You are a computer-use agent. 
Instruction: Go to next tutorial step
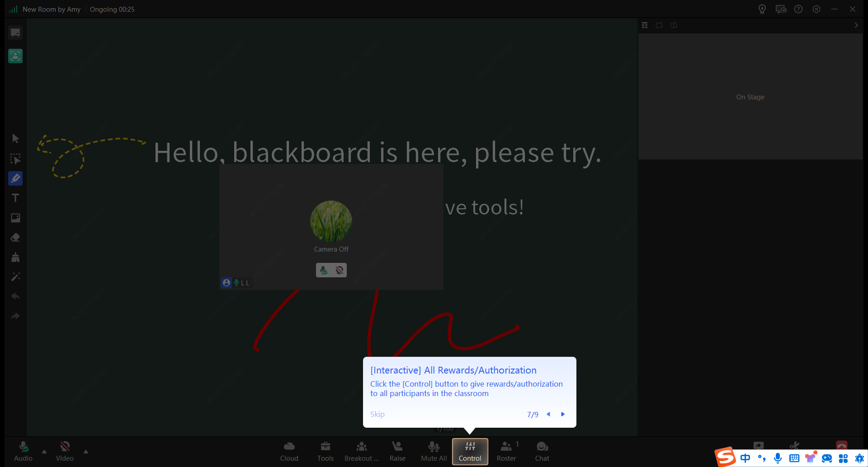pos(563,414)
